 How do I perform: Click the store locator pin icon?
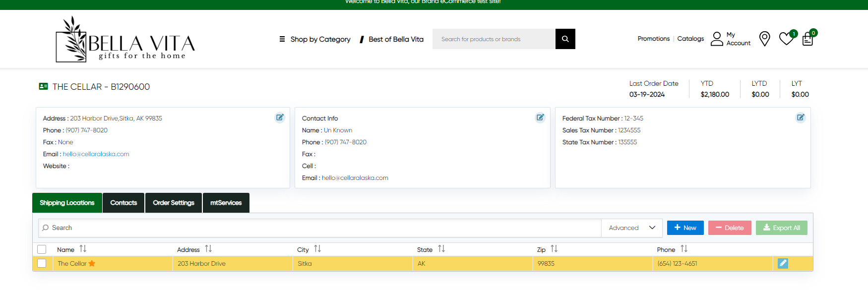[765, 39]
